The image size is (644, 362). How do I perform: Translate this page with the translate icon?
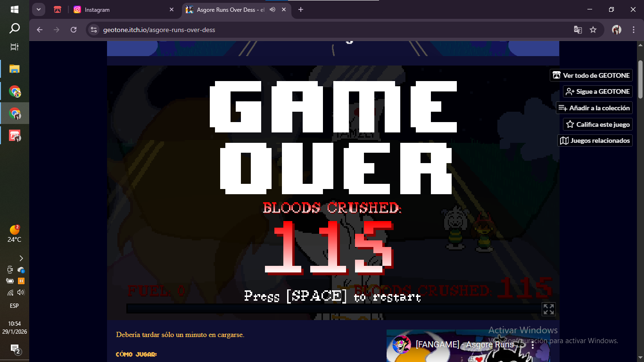(x=578, y=30)
